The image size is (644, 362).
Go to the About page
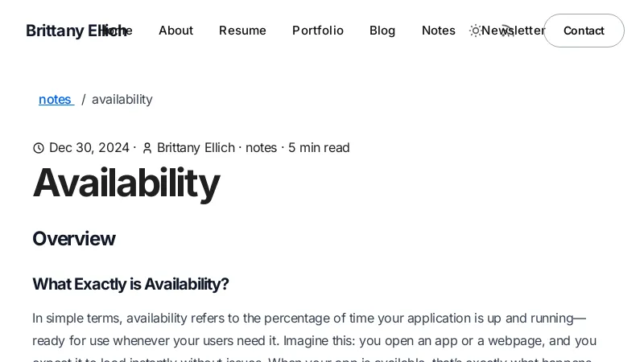click(x=175, y=31)
